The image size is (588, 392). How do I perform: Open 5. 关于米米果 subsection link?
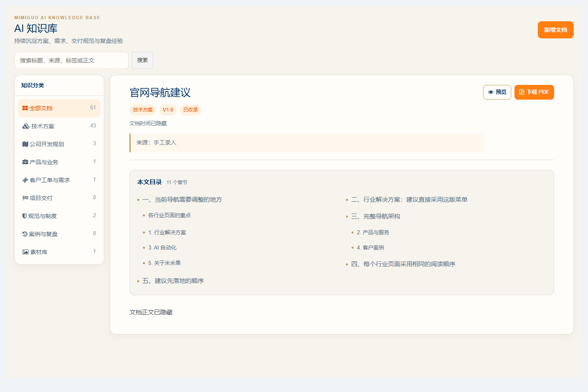tap(165, 263)
